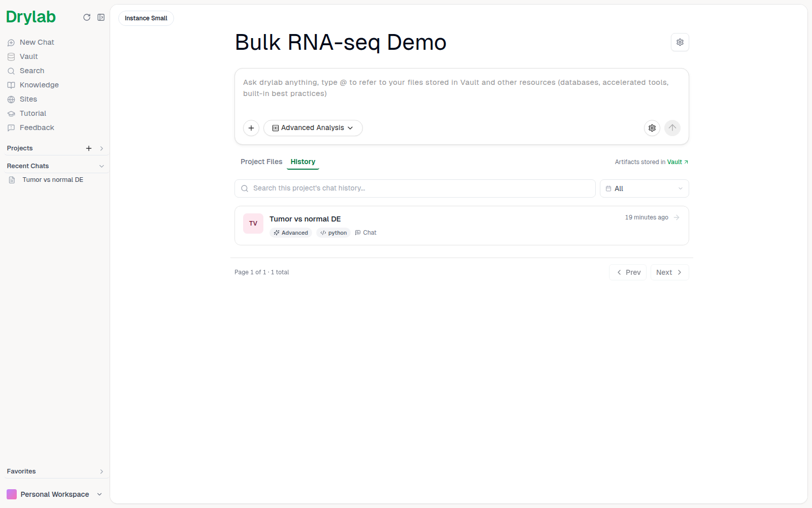This screenshot has height=508, width=812.
Task: Collapse the Recent Chats section
Action: [101, 166]
